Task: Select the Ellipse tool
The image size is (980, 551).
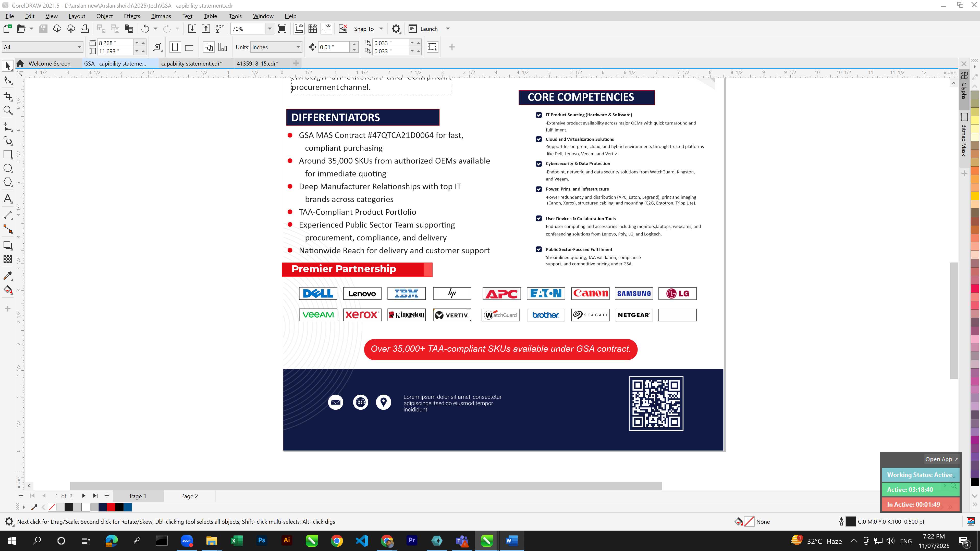Action: 8,168
